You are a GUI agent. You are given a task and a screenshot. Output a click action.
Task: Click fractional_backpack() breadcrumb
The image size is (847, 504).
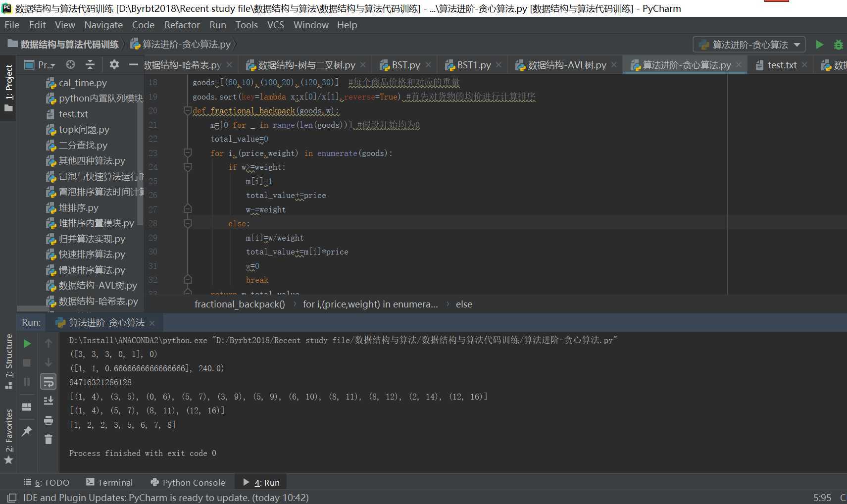(x=240, y=304)
